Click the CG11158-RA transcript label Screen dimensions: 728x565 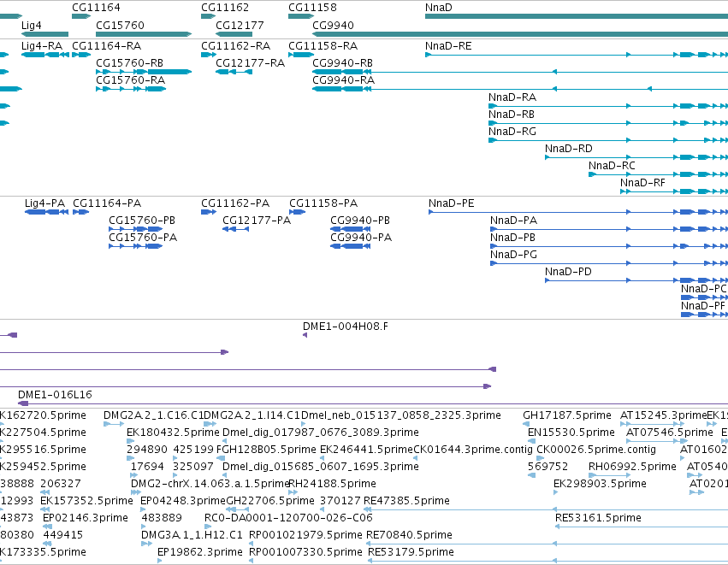point(323,46)
